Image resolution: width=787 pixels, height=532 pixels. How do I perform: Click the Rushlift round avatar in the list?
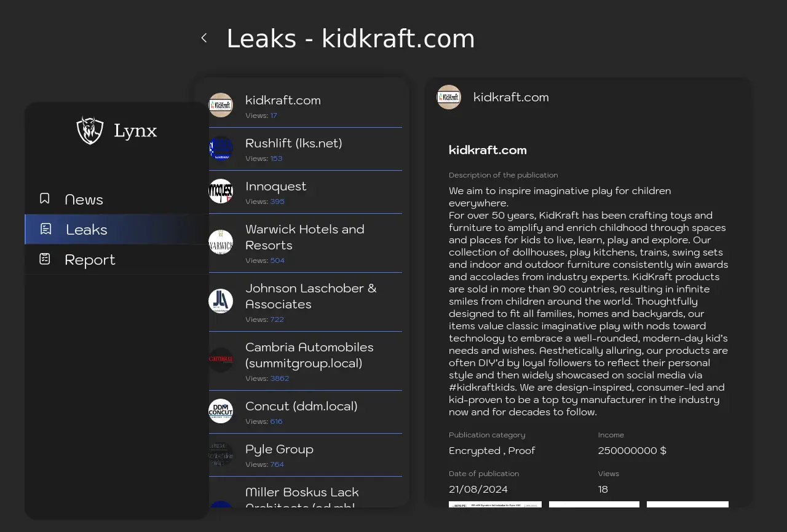[221, 148]
